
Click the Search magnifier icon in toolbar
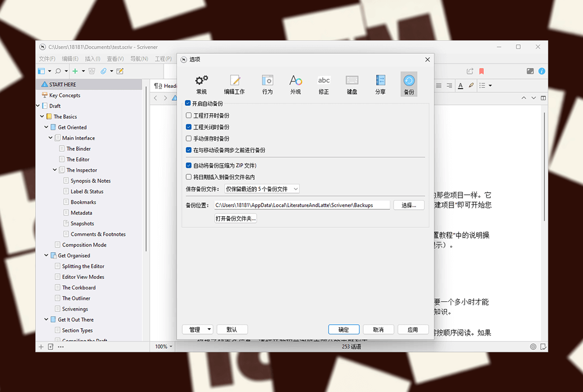click(58, 71)
